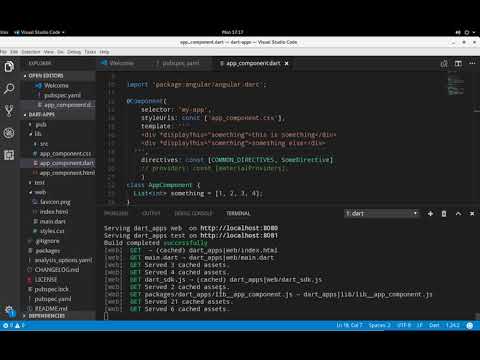The height and width of the screenshot is (360, 480).
Task: Open the Go menu
Action: pyautogui.click(x=60, y=52)
